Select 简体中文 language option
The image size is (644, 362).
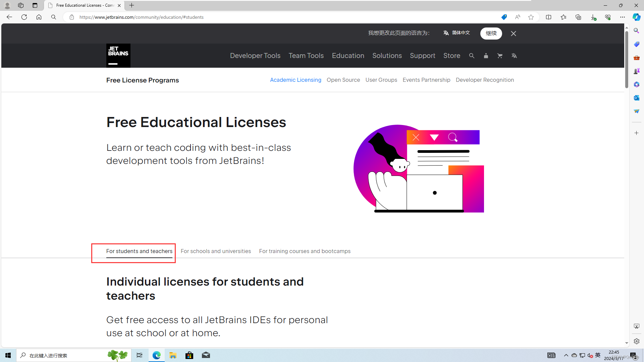457,33
